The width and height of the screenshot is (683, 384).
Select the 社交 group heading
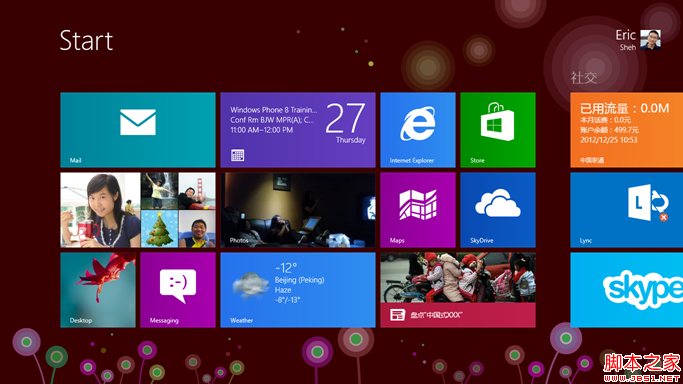tap(583, 77)
